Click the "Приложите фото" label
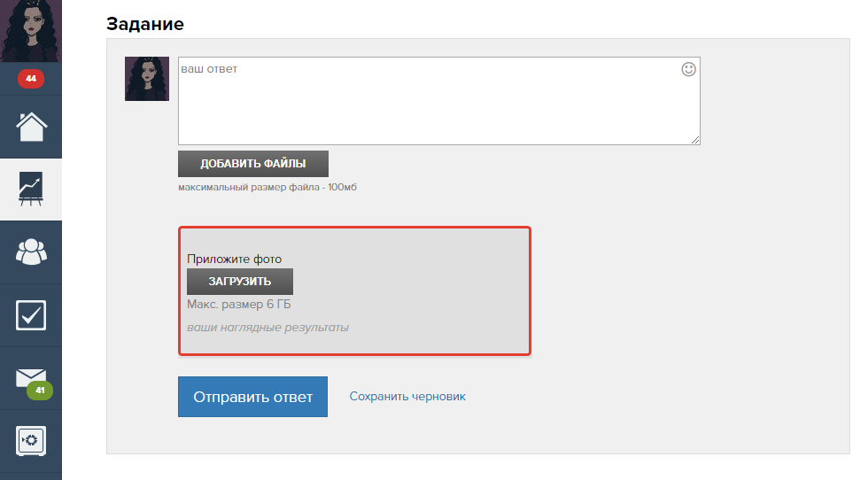 click(234, 259)
